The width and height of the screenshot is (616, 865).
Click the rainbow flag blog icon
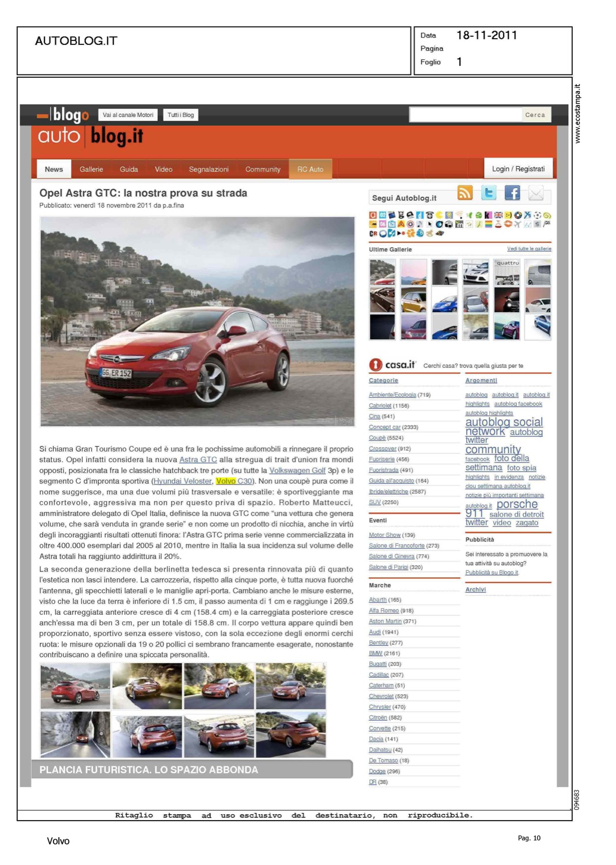click(x=488, y=224)
